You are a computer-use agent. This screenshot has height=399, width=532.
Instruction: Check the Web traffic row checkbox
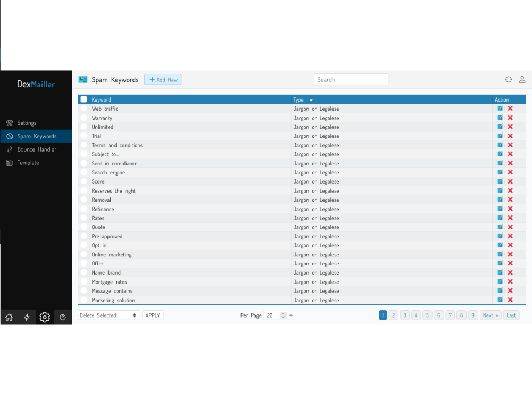point(84,109)
